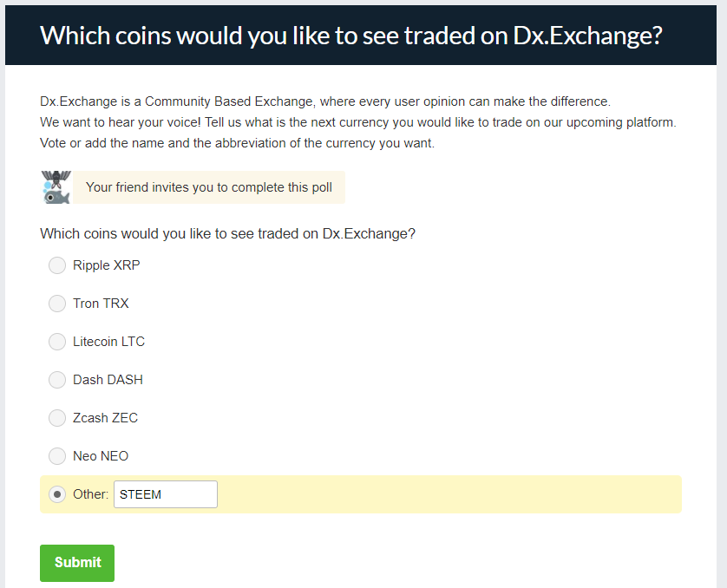Click the dark header poll title
The height and width of the screenshot is (588, 727).
[351, 36]
